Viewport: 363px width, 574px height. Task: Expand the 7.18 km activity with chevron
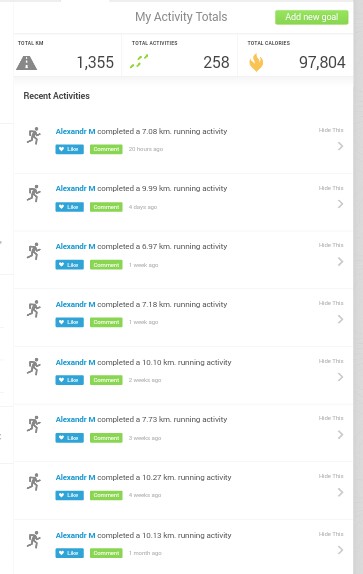tap(340, 319)
